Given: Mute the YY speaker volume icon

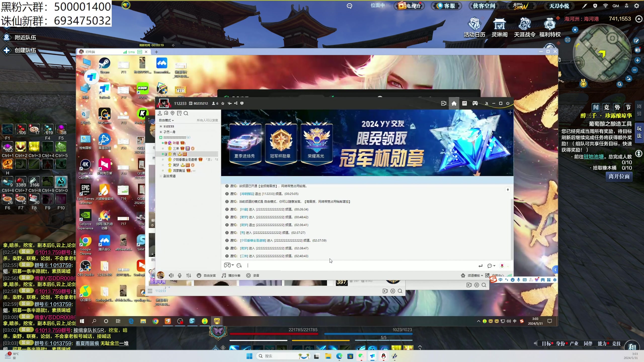Looking at the screenshot, I should click(171, 276).
